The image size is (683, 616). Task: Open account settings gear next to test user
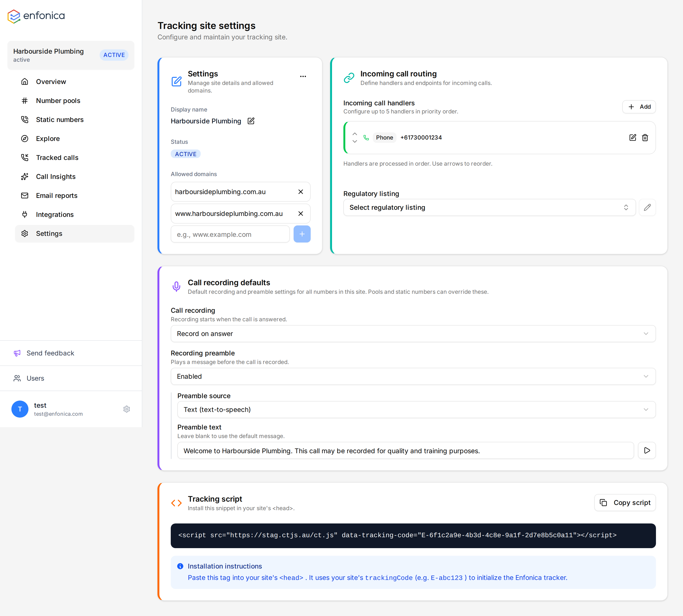point(126,409)
